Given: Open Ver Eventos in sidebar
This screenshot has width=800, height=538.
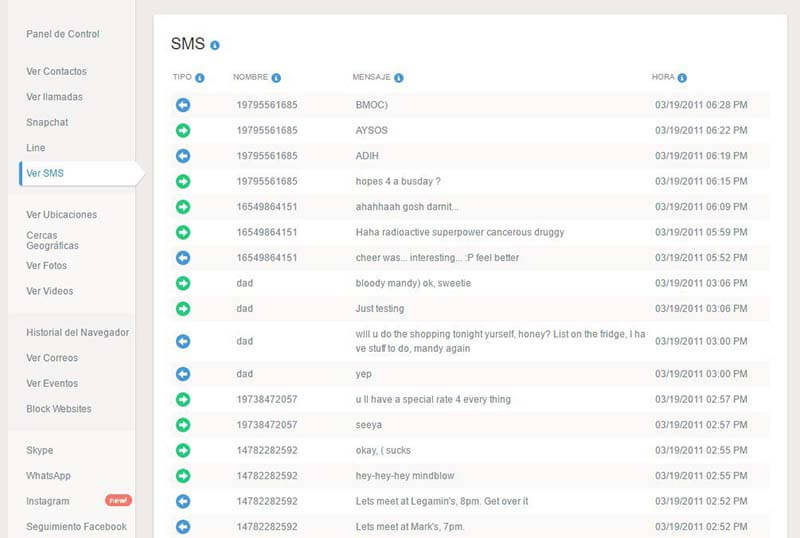Looking at the screenshot, I should (52, 384).
